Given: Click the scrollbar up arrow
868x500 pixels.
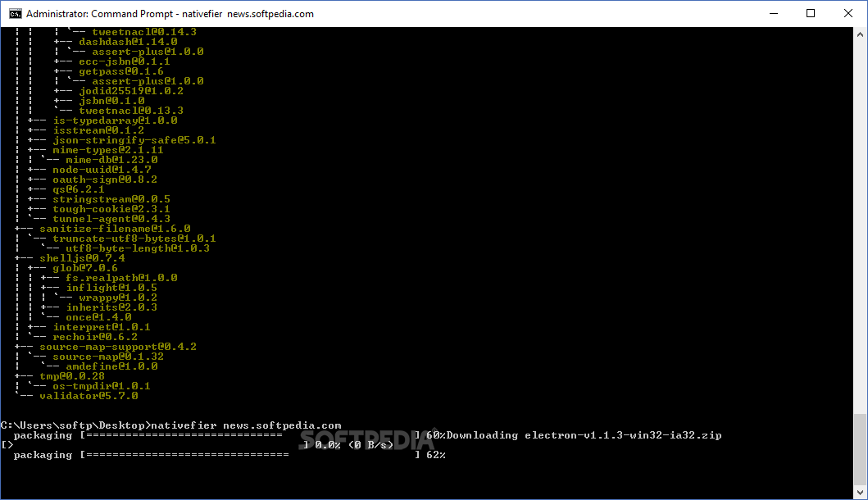Looking at the screenshot, I should coord(860,34).
